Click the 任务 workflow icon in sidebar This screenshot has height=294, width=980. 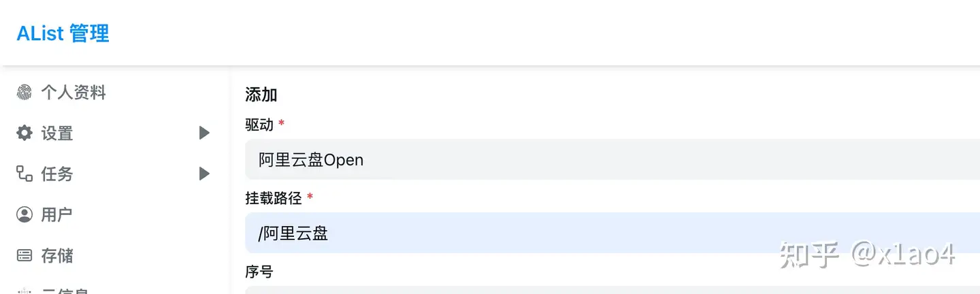click(x=24, y=174)
